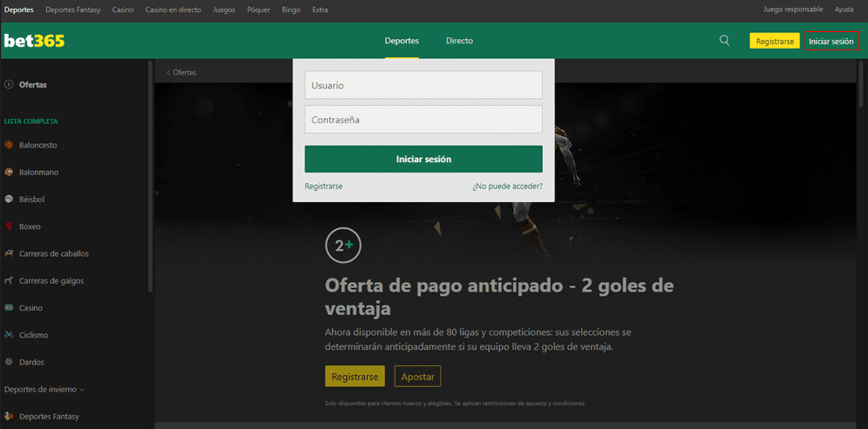Click the Balonmano ball icon
868x429 pixels.
click(x=9, y=172)
